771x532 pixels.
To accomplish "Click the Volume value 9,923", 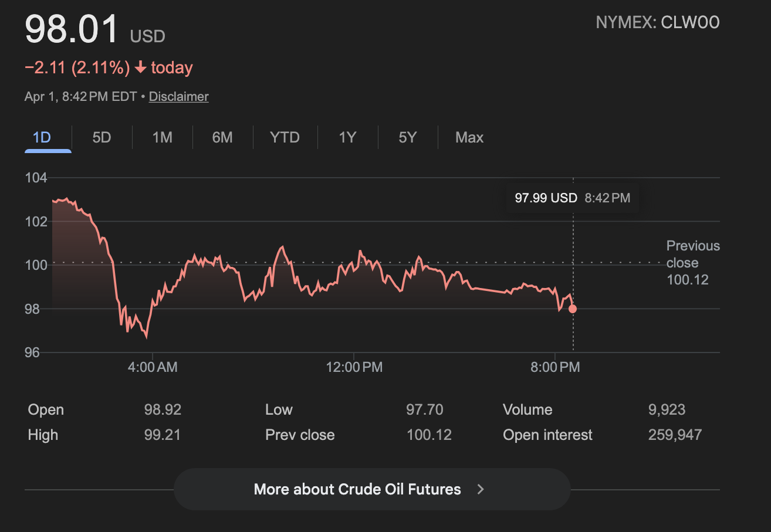I will 667,410.
